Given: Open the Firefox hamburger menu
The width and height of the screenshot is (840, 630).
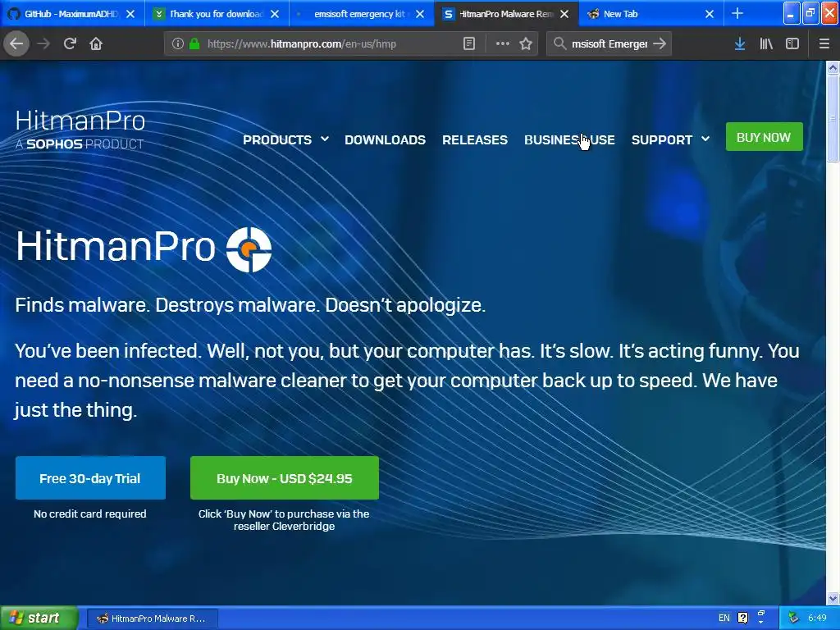Looking at the screenshot, I should pos(824,43).
